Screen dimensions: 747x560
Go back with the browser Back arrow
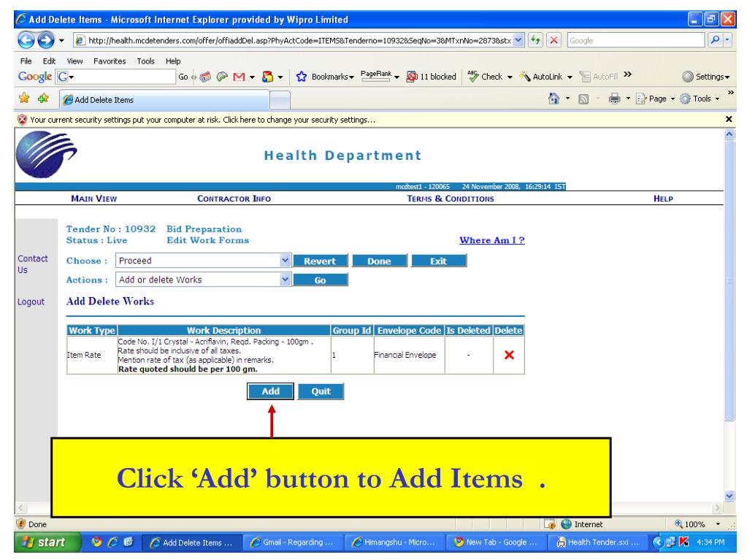[26, 40]
